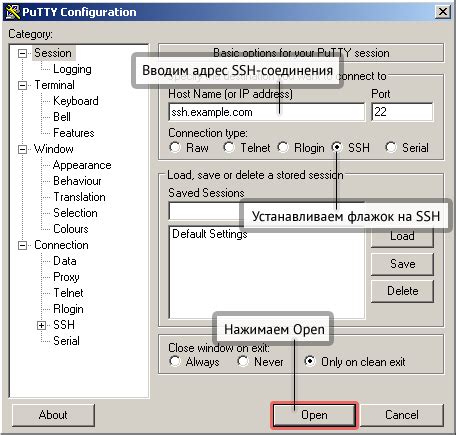Open the Telnet category in the tree

[x=68, y=293]
